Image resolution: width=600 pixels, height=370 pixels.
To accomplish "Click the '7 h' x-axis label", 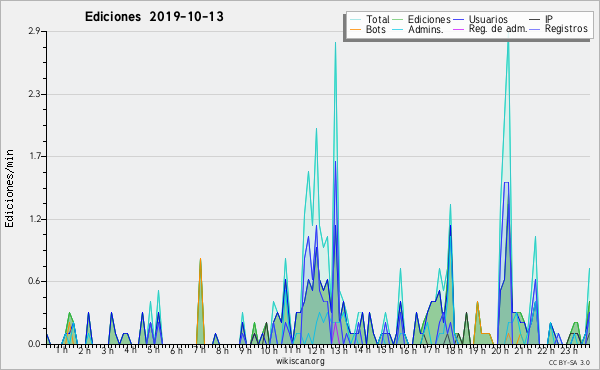I will coord(199,350).
